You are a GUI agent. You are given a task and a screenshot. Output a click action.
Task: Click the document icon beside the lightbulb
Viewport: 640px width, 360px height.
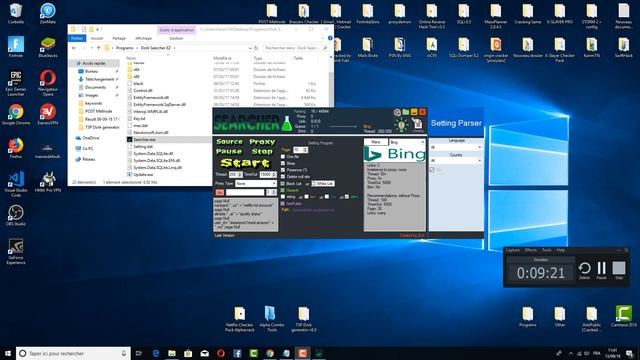point(418,124)
